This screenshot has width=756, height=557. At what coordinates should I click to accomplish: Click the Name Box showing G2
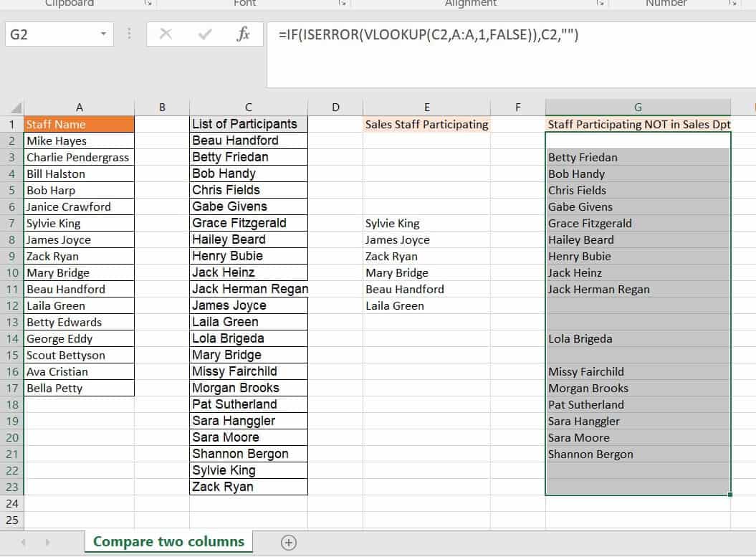[x=50, y=34]
